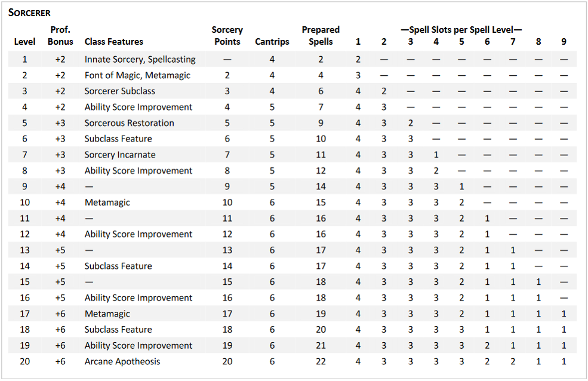Click the Spell Slots per Spell Level heading

(x=461, y=29)
